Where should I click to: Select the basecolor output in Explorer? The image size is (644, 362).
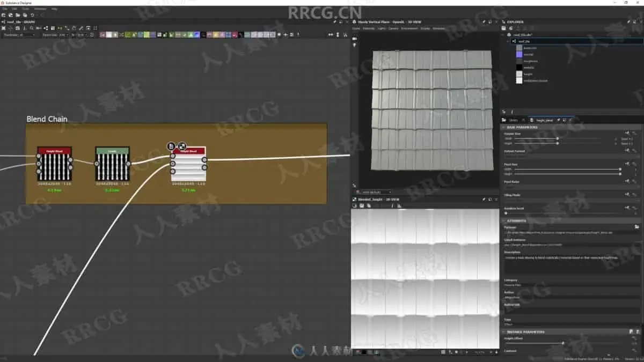pyautogui.click(x=530, y=48)
